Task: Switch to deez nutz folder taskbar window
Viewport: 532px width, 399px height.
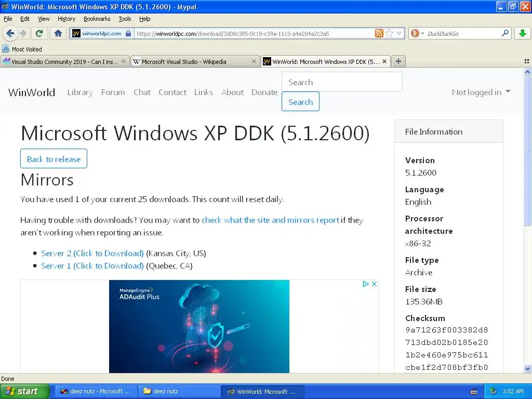Action: click(179, 391)
